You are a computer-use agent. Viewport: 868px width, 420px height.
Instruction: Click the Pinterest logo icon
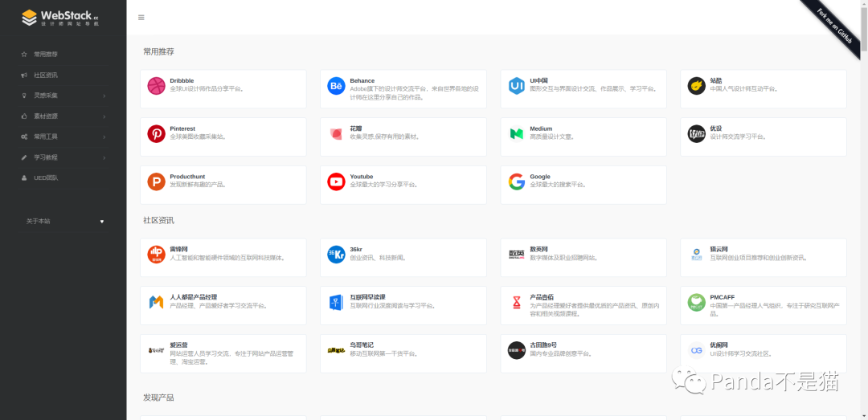click(x=156, y=134)
